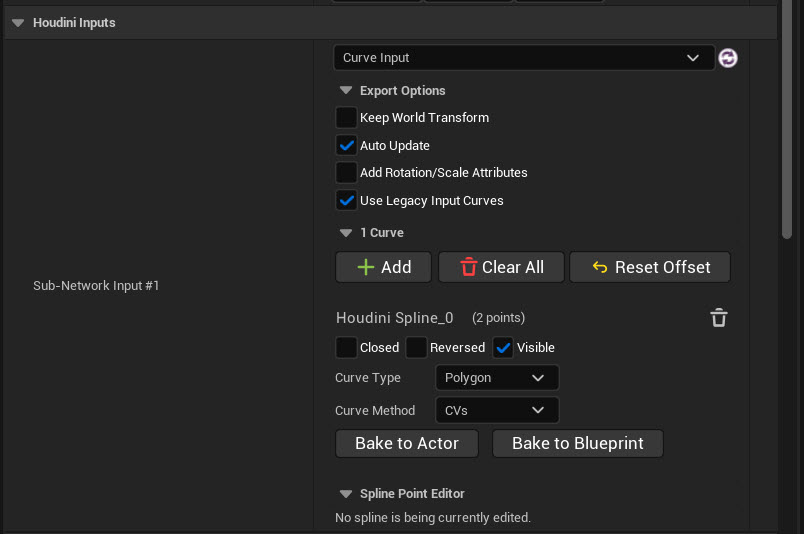The height and width of the screenshot is (534, 804).
Task: Click the Clear All button
Action: 501,267
